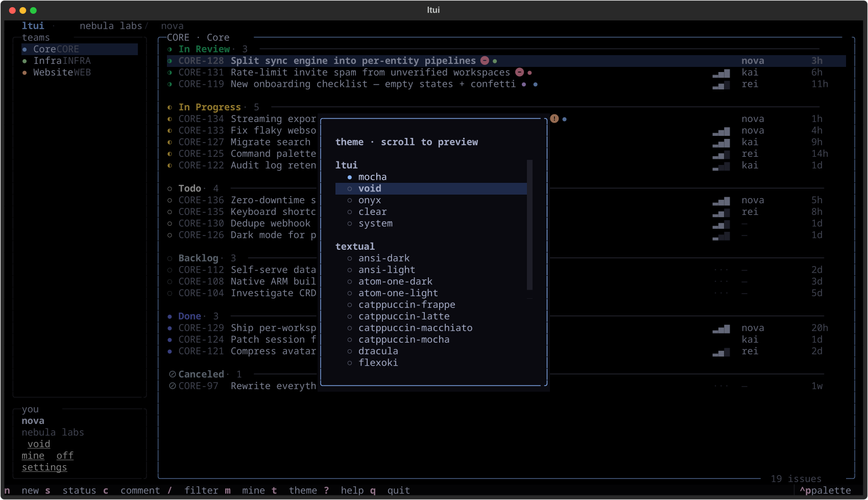The image size is (868, 500).
Task: Click the priority bars icon for CORE-119
Action: (721, 85)
